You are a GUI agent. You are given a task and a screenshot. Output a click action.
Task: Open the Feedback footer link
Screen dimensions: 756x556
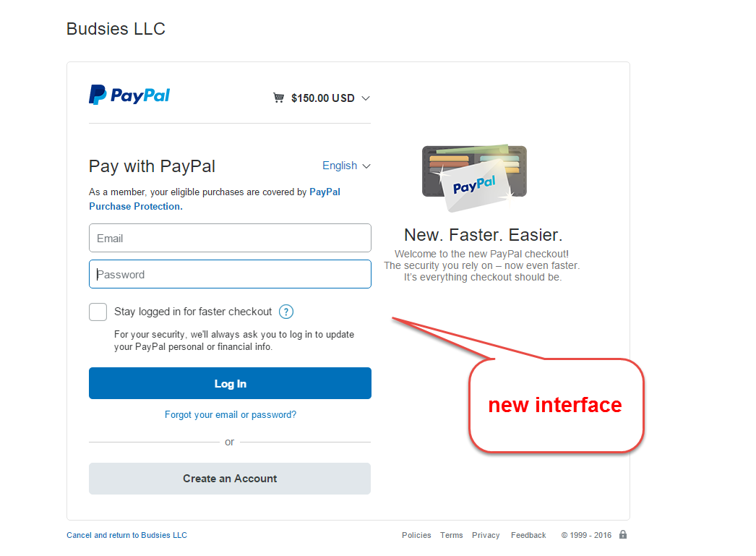coord(528,535)
